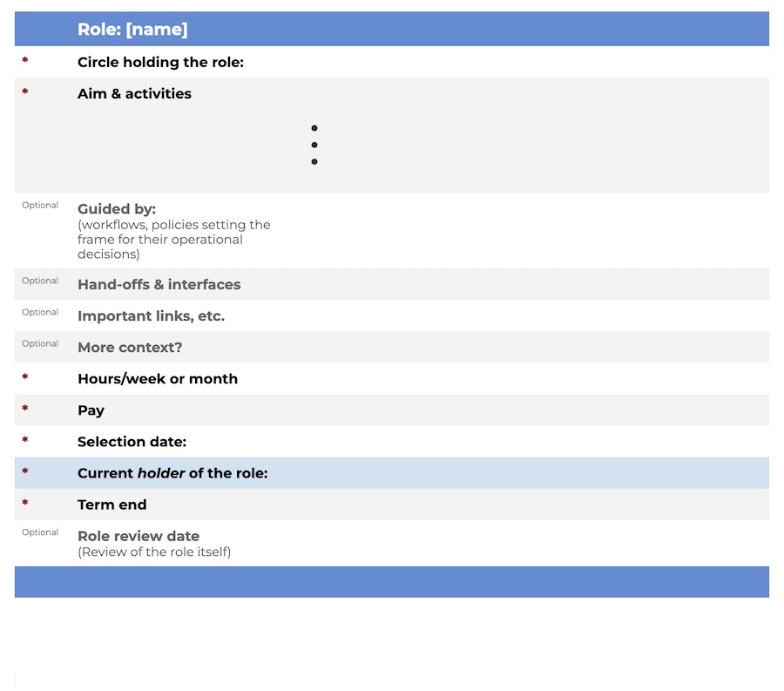Select the 'Hand-offs & interfaces' row label
784x691 pixels.
coord(159,284)
